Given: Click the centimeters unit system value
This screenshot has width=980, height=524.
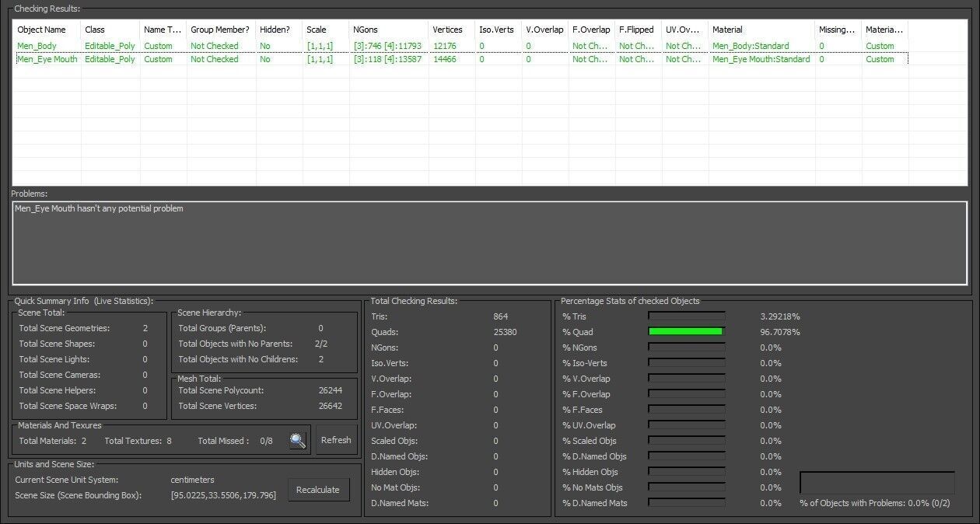Looking at the screenshot, I should click(192, 480).
